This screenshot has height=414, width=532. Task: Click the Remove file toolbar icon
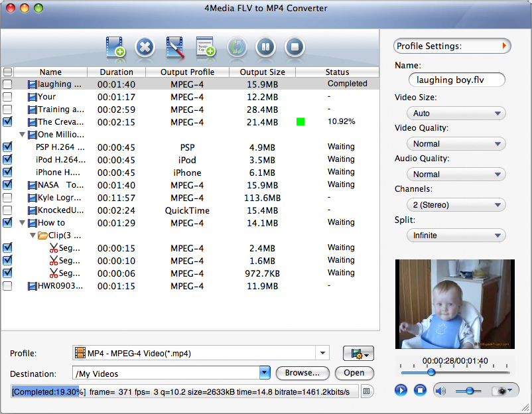pos(145,47)
